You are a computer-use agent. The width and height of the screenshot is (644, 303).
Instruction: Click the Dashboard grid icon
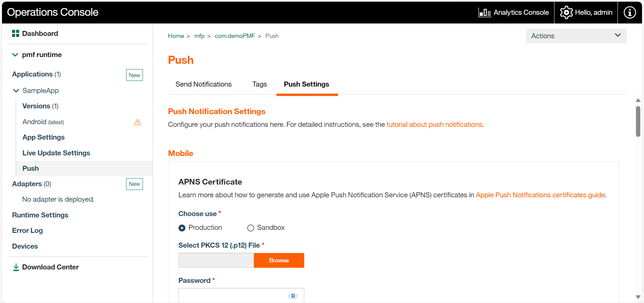(x=15, y=34)
